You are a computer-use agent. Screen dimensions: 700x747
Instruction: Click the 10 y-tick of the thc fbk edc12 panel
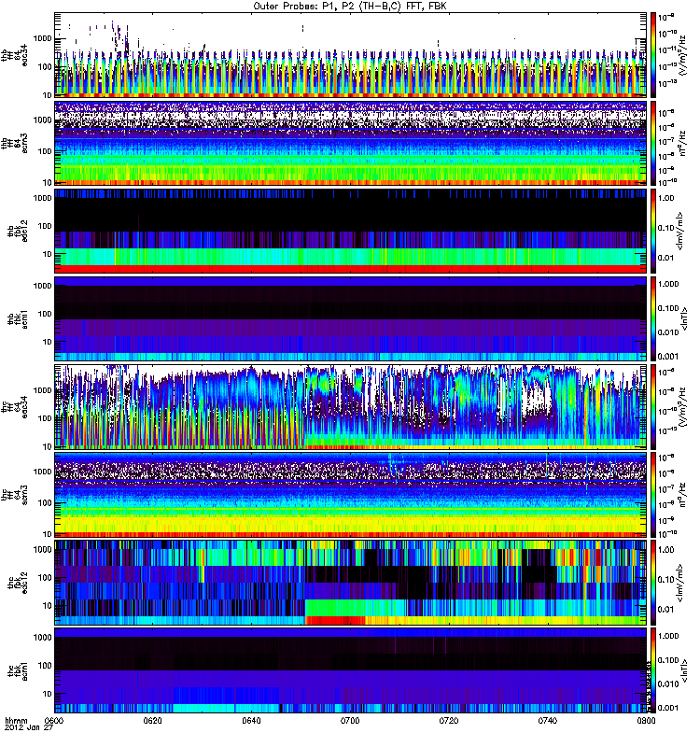tap(48, 606)
